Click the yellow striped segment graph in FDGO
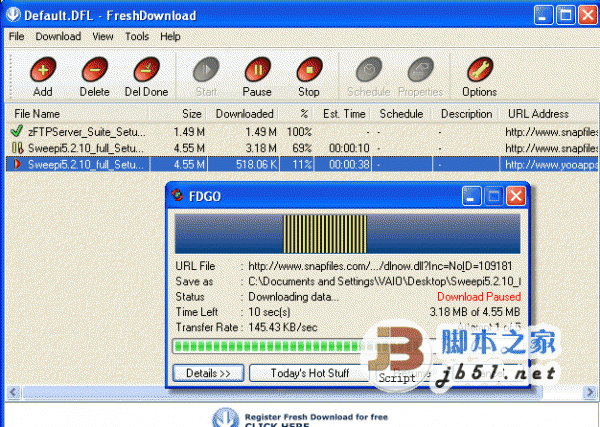The height and width of the screenshot is (427, 600). tap(324, 234)
